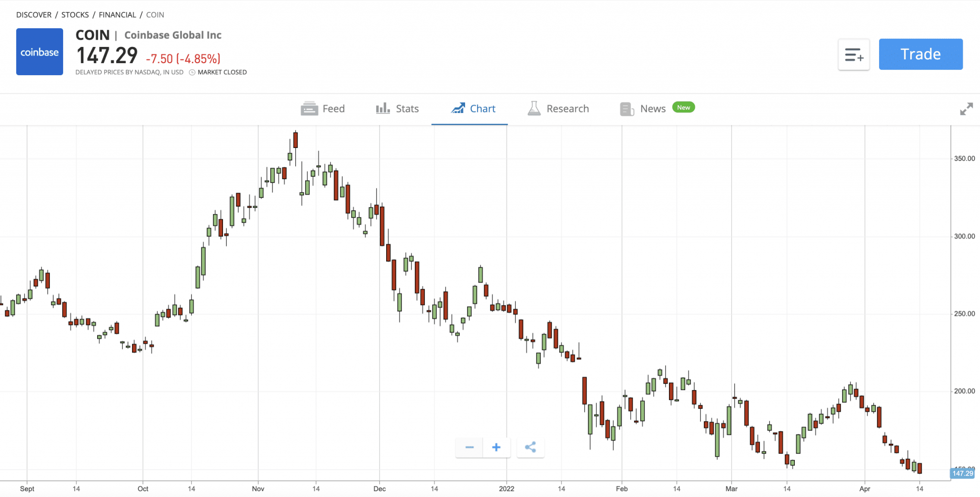Click the Oct date axis label

tap(143, 488)
